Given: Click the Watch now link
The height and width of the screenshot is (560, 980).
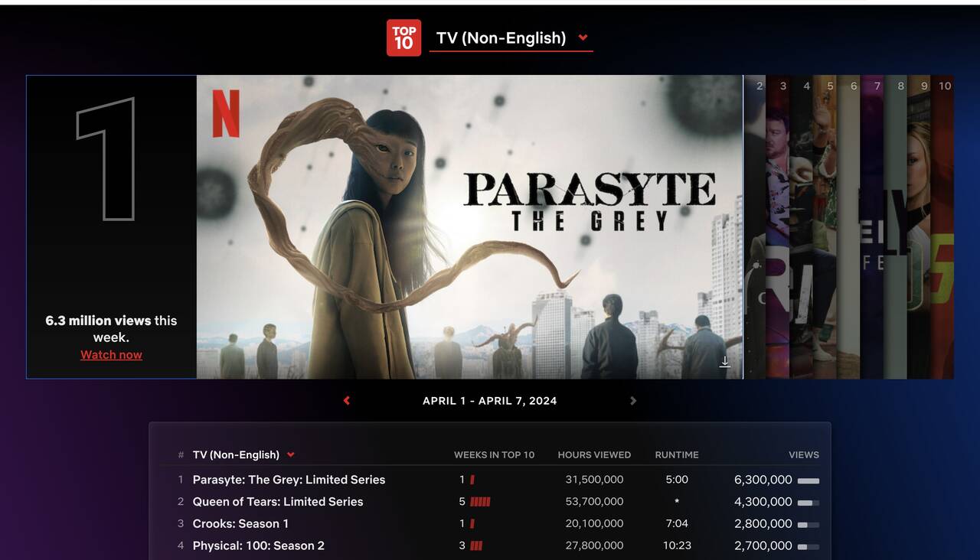Looking at the screenshot, I should (111, 355).
